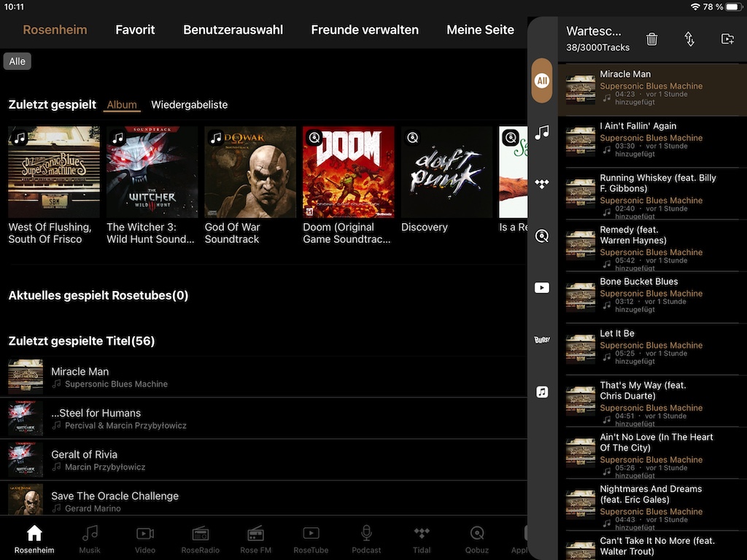Select Miracle Man in the queue
Screen dimensions: 747x560
652,90
